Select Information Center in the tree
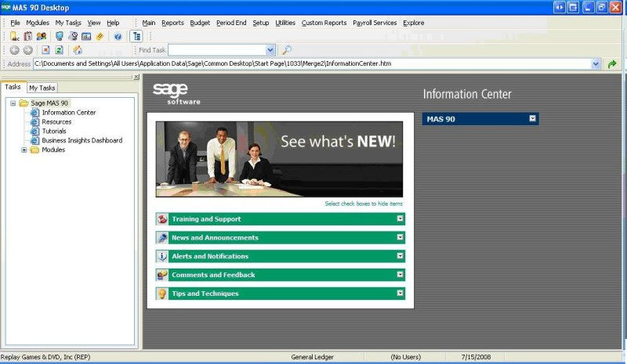 pos(69,112)
